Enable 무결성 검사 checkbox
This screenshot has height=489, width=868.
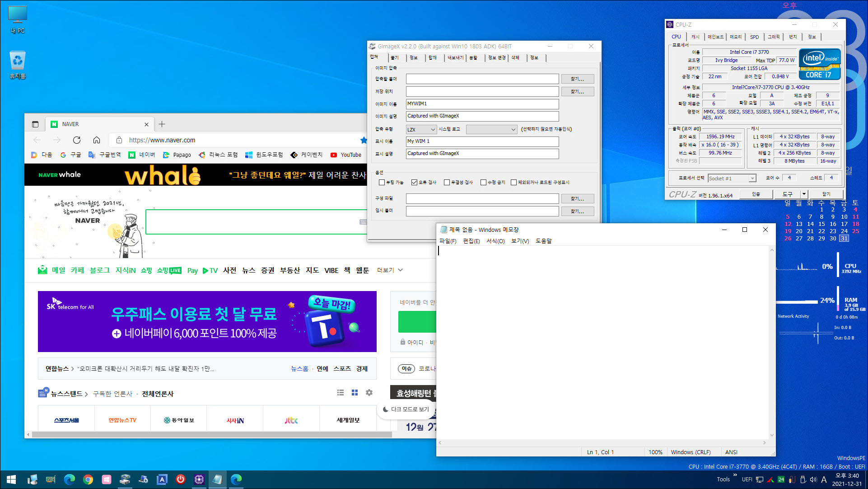click(x=447, y=183)
